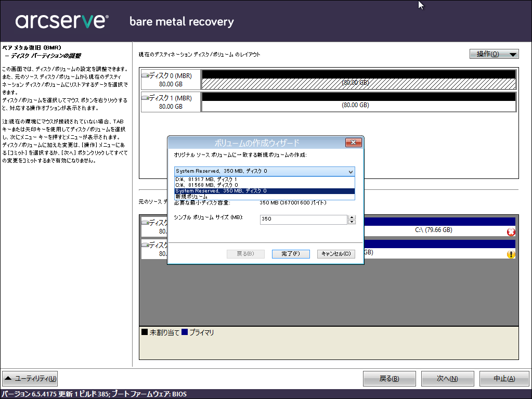Choose C:¥, 81568 MB, ディスク 0 option
The height and width of the screenshot is (399, 532).
tap(265, 185)
